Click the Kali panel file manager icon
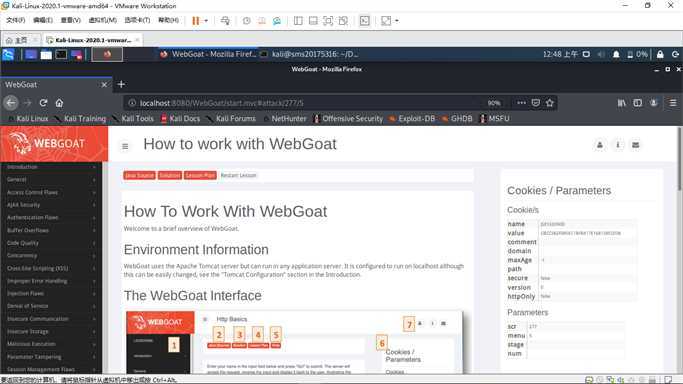 click(x=46, y=54)
